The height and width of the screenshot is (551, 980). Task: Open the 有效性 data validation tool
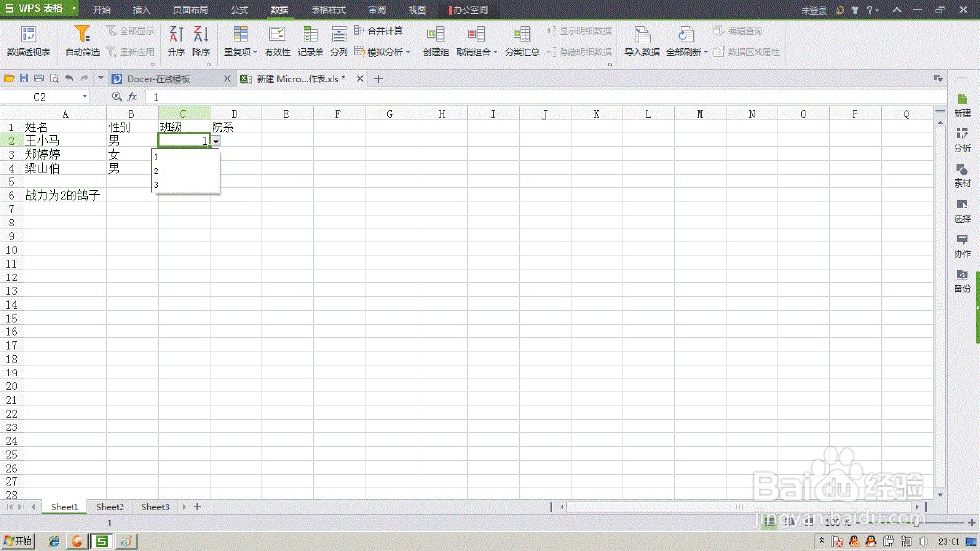coord(277,41)
